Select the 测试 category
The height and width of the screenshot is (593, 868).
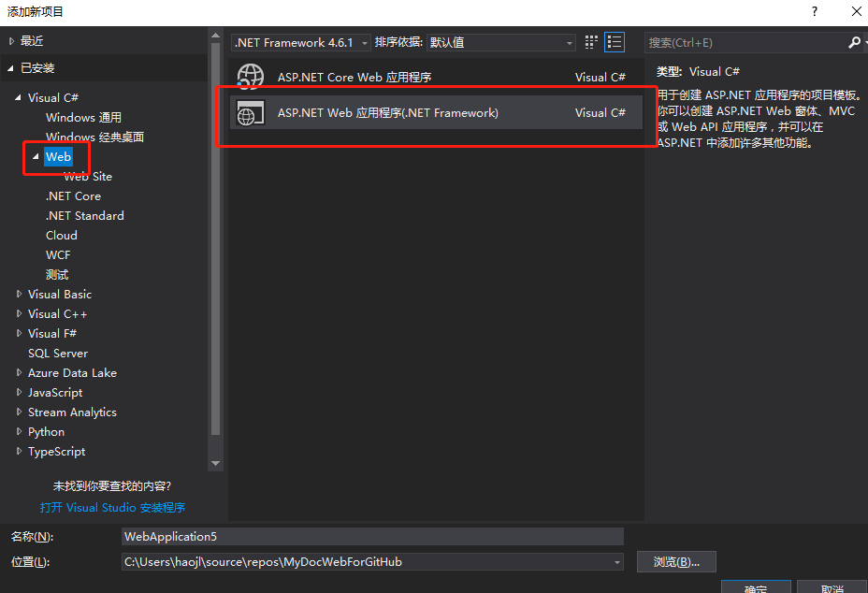click(57, 275)
